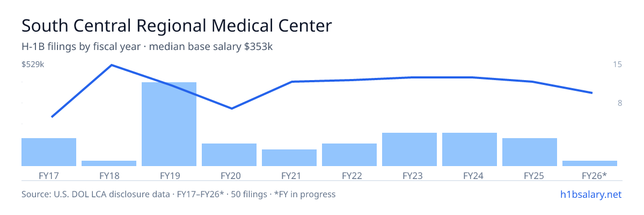Click the chart title South Central Regional Medical Center
The width and height of the screenshot is (644, 215).
click(x=177, y=26)
